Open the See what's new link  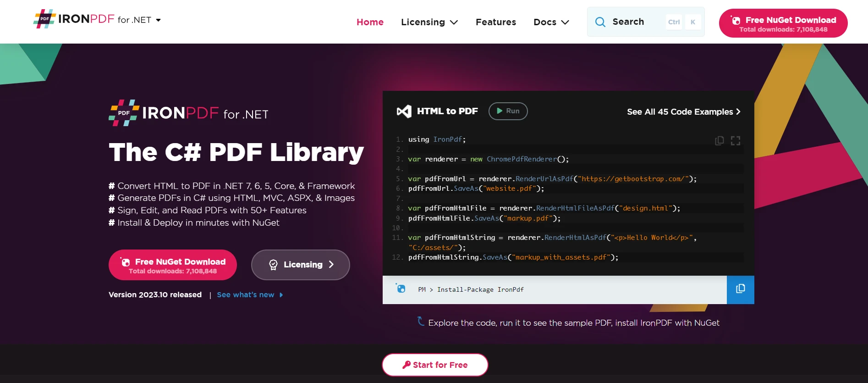point(250,295)
